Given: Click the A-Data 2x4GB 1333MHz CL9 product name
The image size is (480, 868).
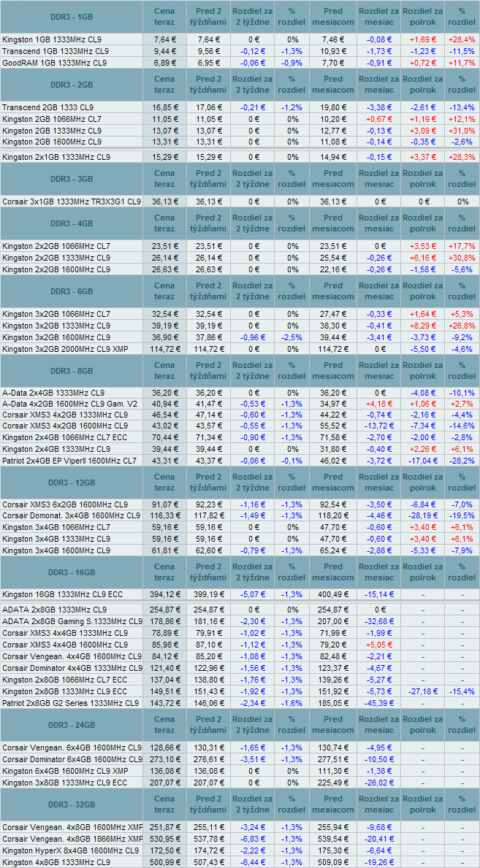Looking at the screenshot, I should click(54, 393).
